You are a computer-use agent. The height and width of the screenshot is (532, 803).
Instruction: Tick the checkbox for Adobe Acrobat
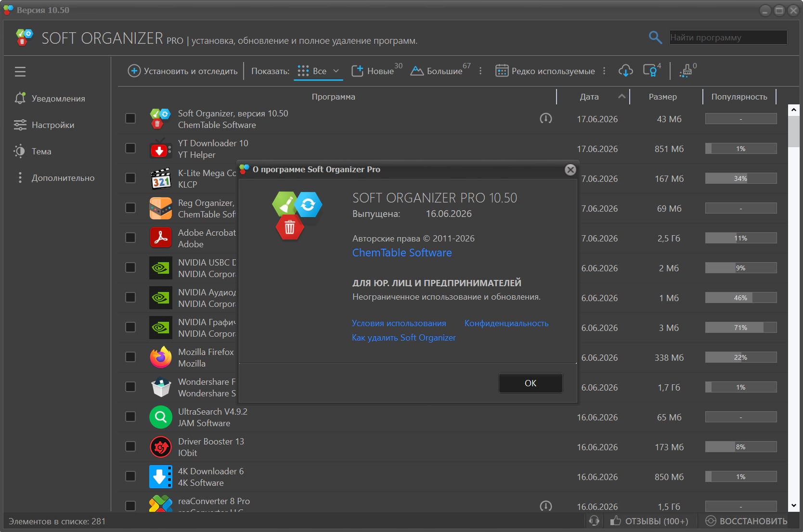[130, 238]
